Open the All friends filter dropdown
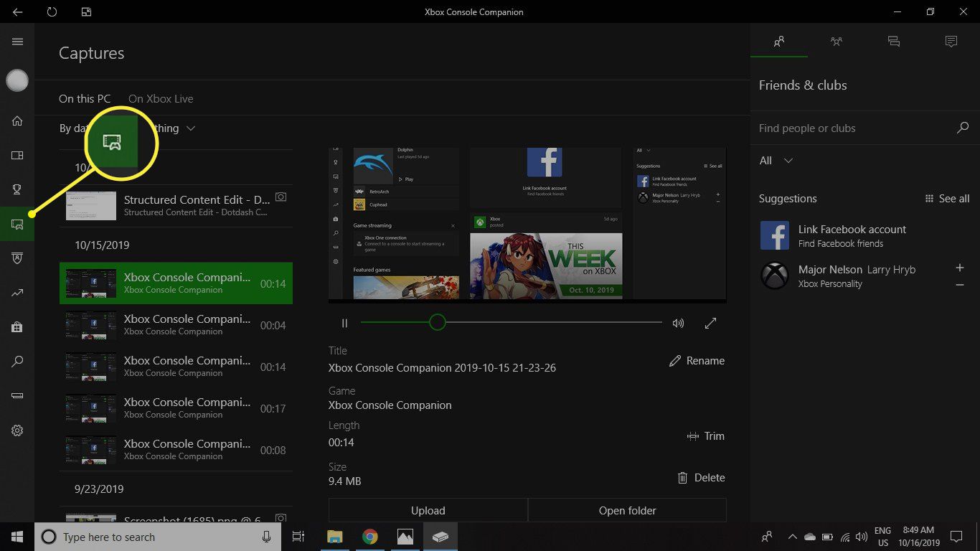Image resolution: width=980 pixels, height=551 pixels. (776, 161)
